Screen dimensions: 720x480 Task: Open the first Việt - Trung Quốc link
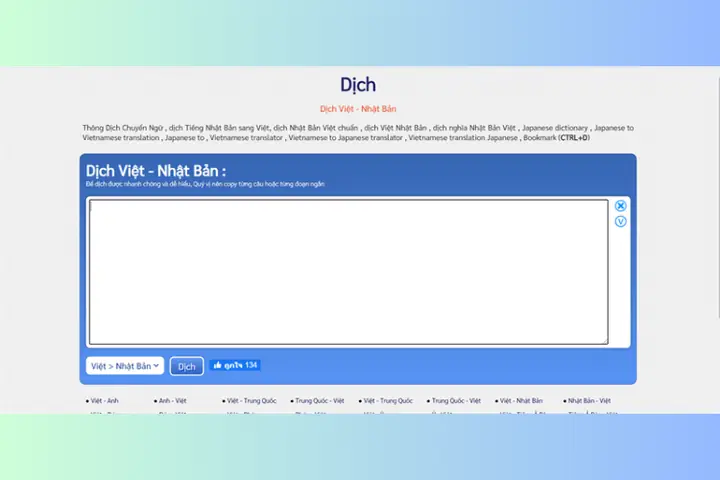[x=252, y=401]
